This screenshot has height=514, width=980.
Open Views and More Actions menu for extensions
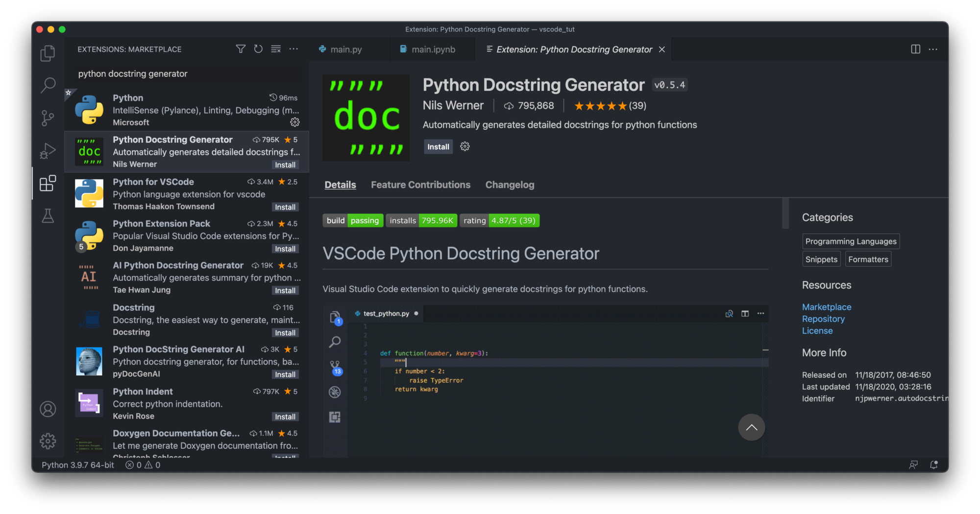pos(294,49)
